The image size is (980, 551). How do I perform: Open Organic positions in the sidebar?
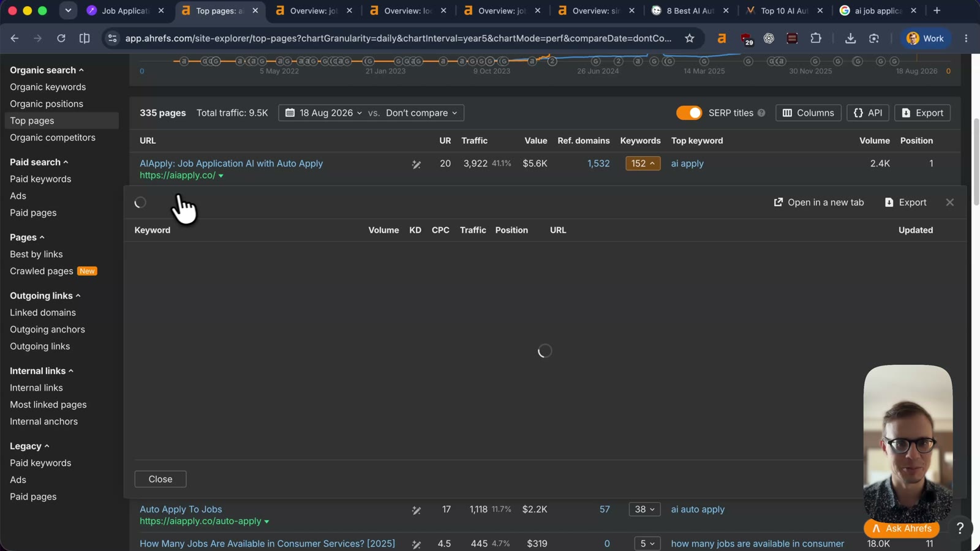[x=47, y=104]
